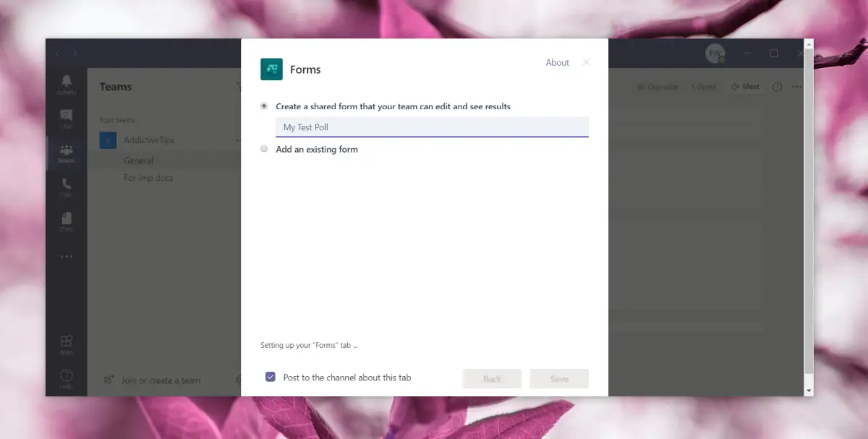Click the Save button

click(x=559, y=379)
